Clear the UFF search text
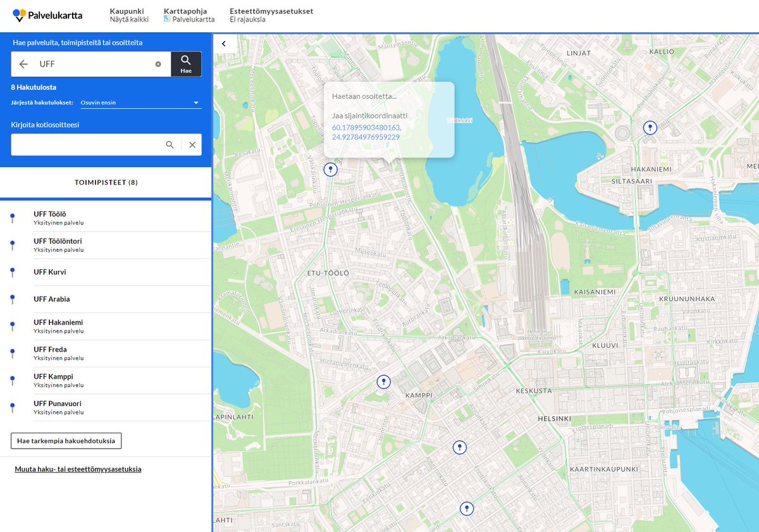The image size is (759, 532). tap(158, 64)
